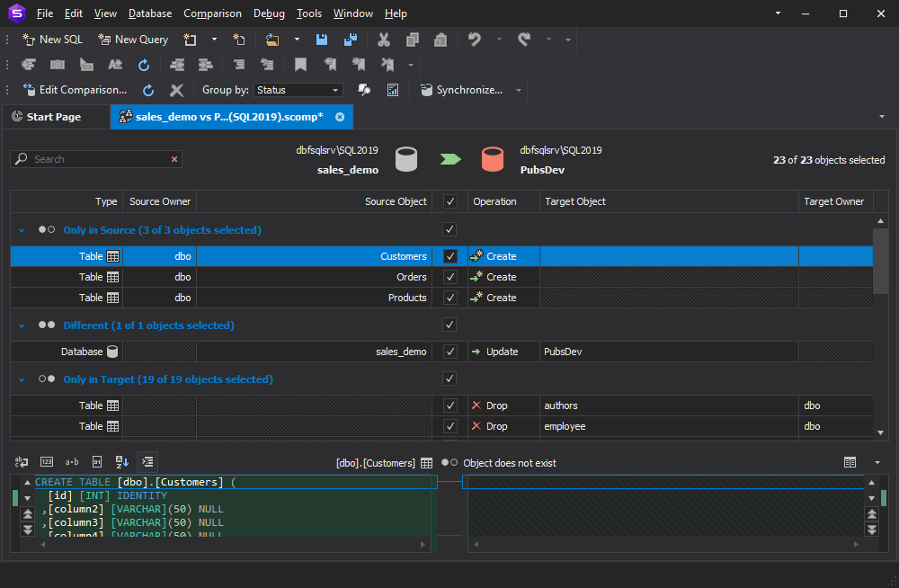Click the Source Object column header
This screenshot has width=899, height=588.
coord(314,201)
